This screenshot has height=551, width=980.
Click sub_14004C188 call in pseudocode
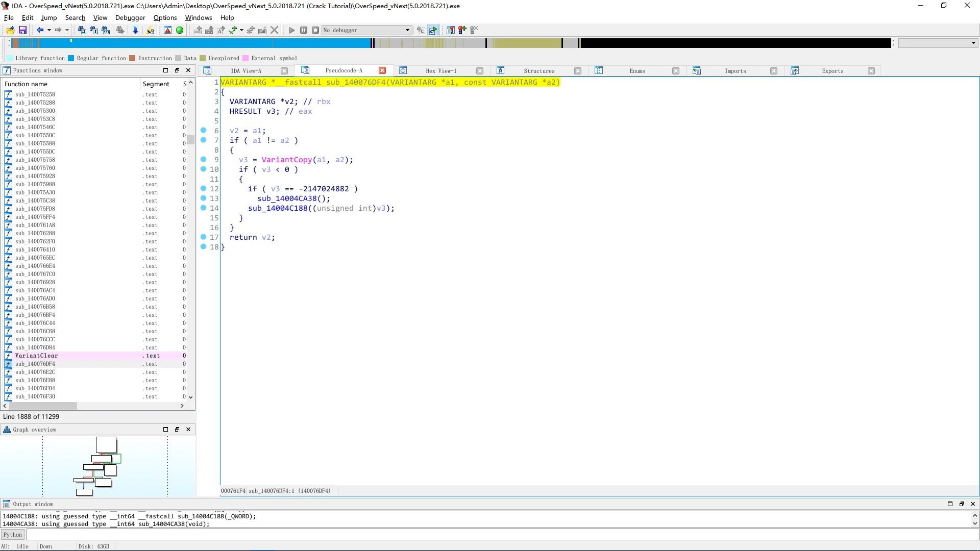pyautogui.click(x=278, y=208)
